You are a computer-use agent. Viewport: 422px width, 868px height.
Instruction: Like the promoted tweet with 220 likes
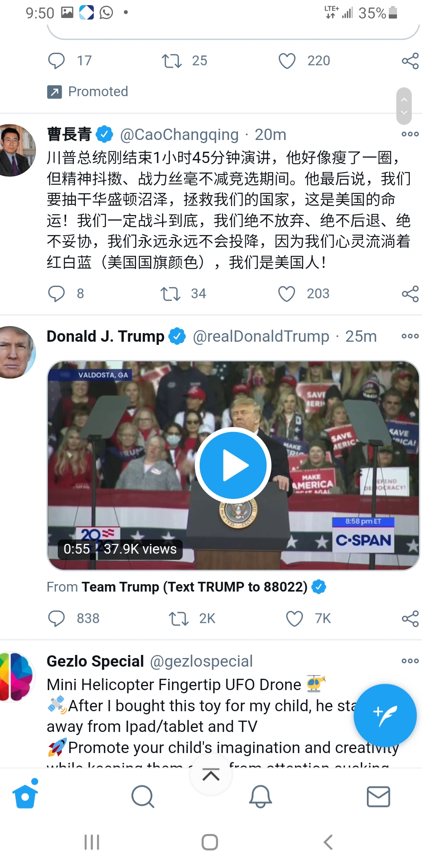coord(287,61)
